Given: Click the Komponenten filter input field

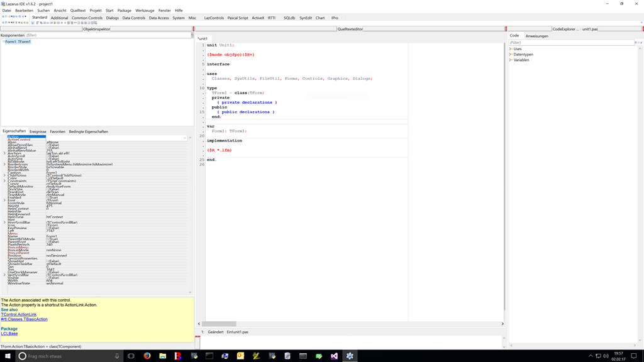Looking at the screenshot, I should (x=107, y=35).
